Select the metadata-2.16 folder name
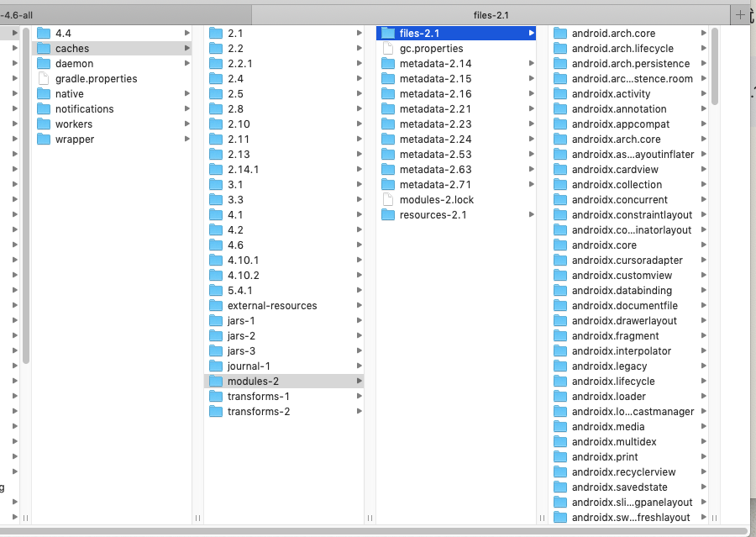Image resolution: width=756 pixels, height=537 pixels. (x=435, y=93)
